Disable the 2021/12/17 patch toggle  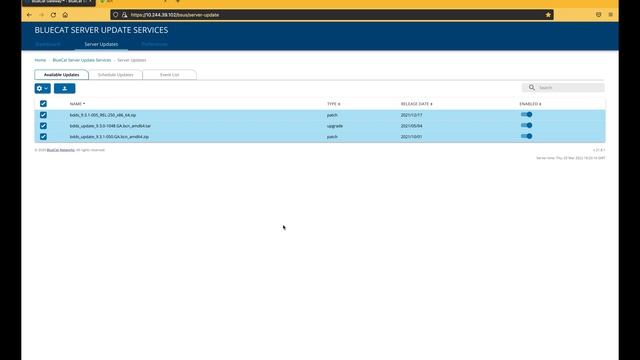[x=527, y=115]
